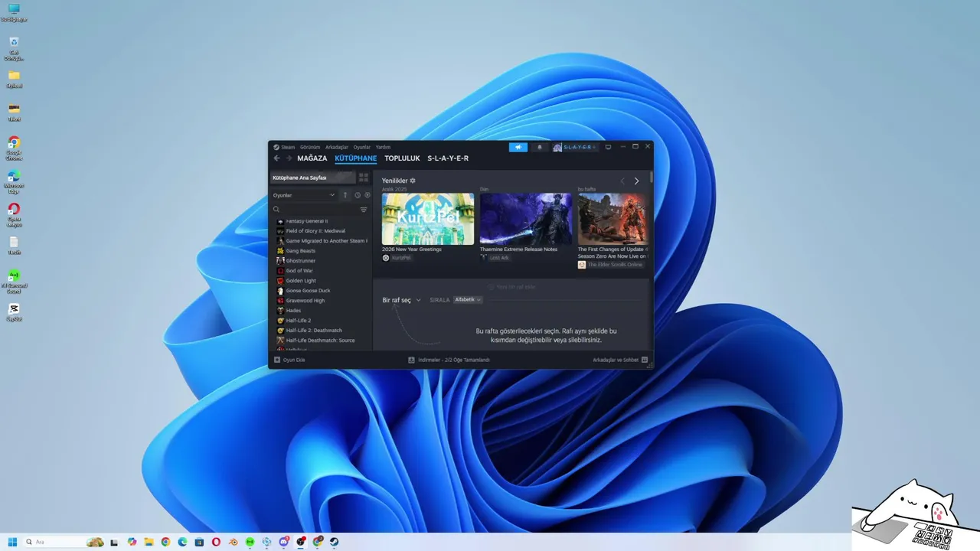The image size is (980, 551).
Task: Select Gravewood High in the library list
Action: point(305,301)
